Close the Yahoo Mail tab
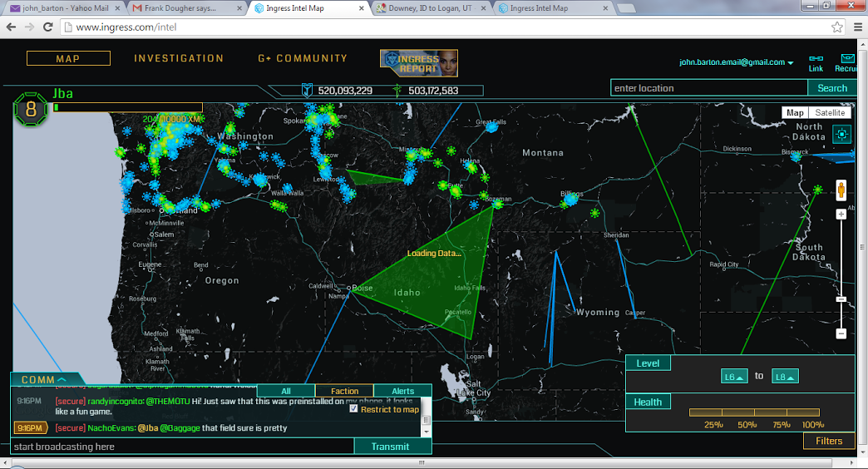This screenshot has width=868, height=469. (x=117, y=8)
